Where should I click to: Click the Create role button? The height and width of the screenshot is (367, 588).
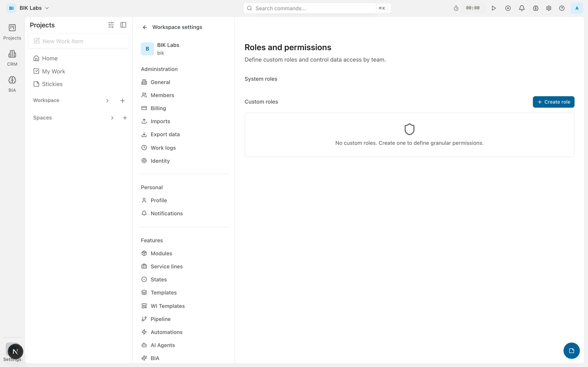click(x=553, y=102)
